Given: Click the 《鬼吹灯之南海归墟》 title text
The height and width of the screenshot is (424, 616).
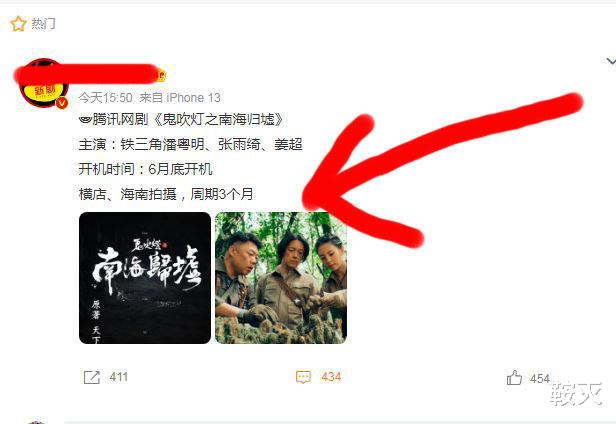Looking at the screenshot, I should 216,119.
